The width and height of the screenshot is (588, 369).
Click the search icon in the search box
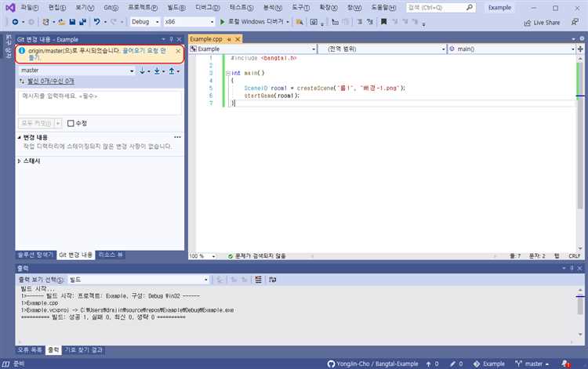(x=470, y=8)
